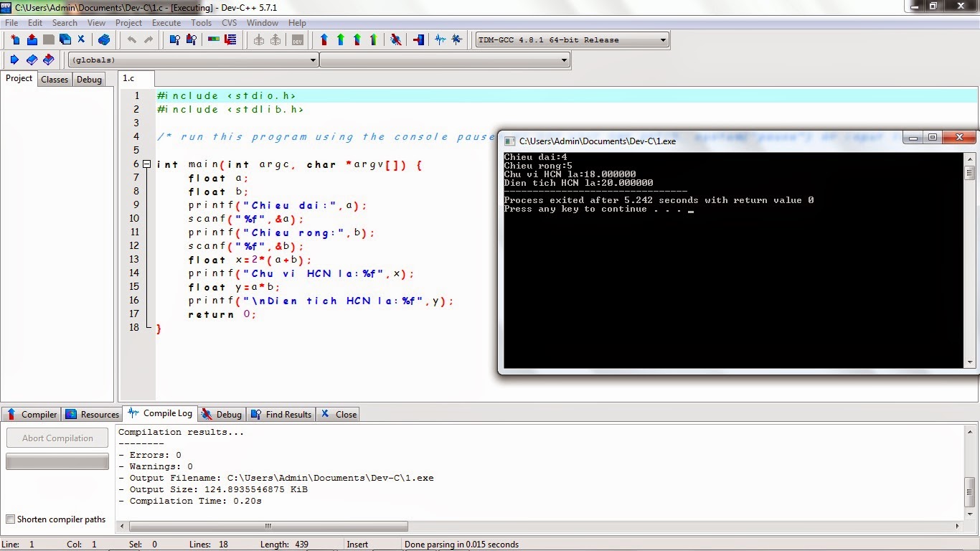Image resolution: width=980 pixels, height=551 pixels.
Task: Open the (globals) scope dropdown
Action: [x=193, y=60]
